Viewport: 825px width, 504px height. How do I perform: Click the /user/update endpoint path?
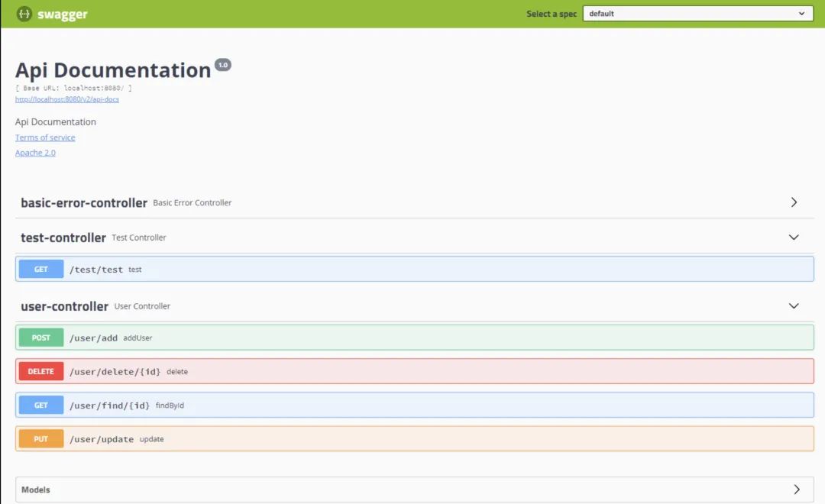[x=102, y=439]
